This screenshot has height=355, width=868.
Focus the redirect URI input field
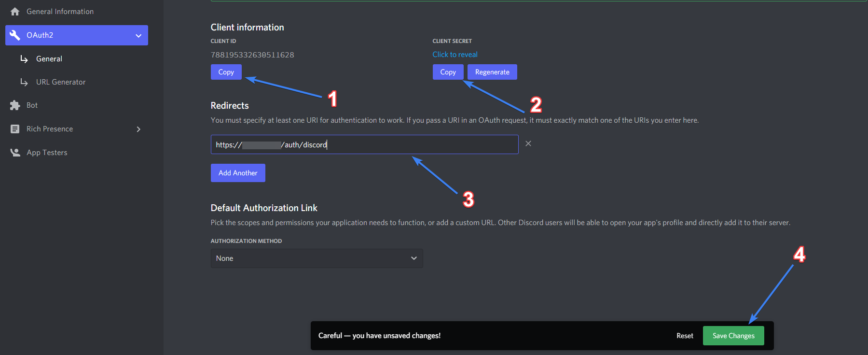pyautogui.click(x=364, y=144)
